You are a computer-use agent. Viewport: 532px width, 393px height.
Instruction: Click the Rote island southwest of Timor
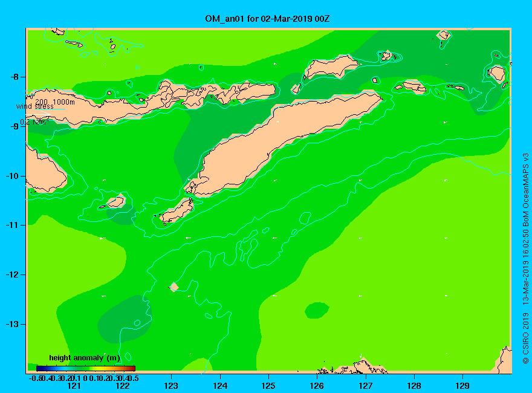click(x=178, y=212)
